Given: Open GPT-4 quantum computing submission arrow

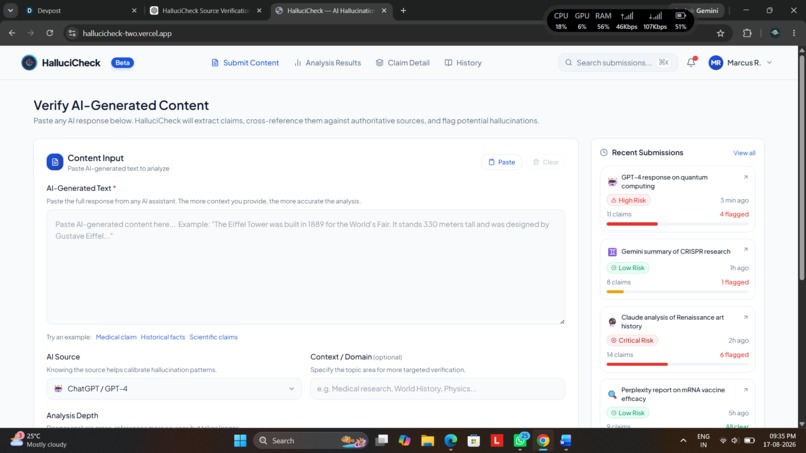Looking at the screenshot, I should point(745,177).
